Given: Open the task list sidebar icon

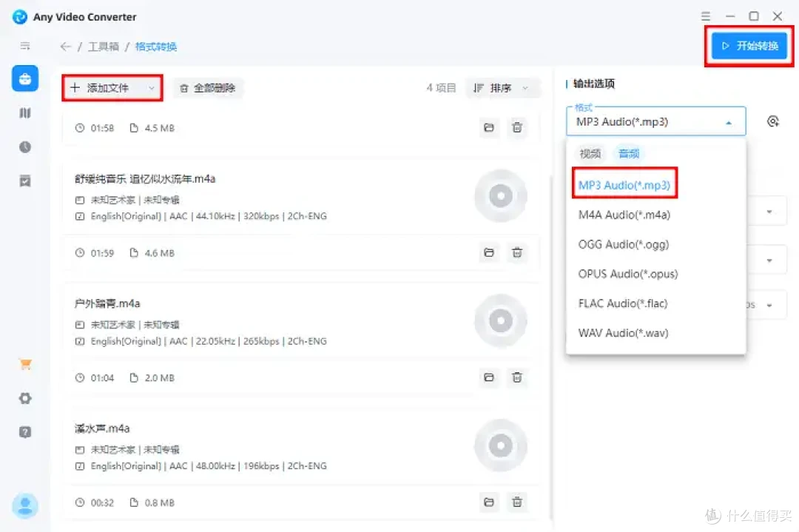Looking at the screenshot, I should 25,181.
